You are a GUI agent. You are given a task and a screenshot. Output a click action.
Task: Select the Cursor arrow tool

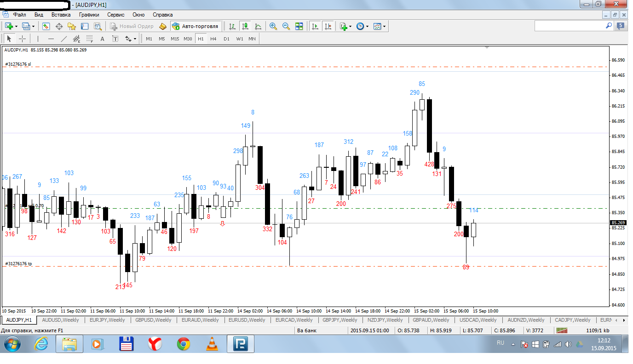[9, 39]
